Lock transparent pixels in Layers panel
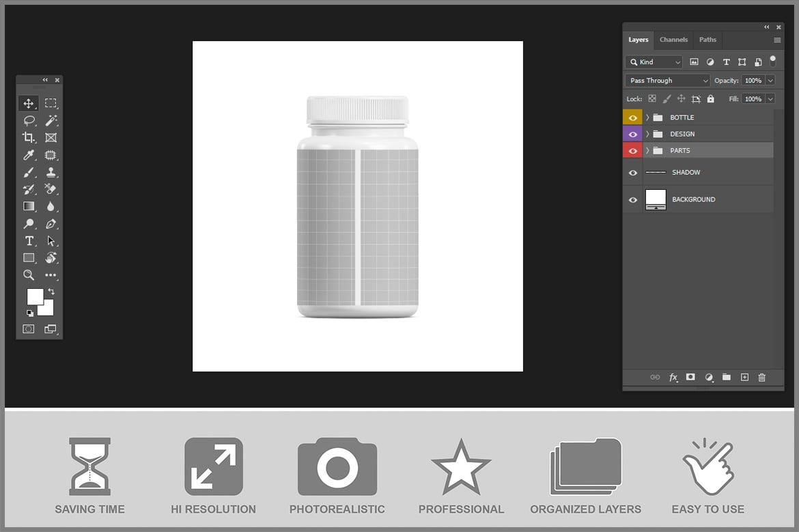The width and height of the screenshot is (799, 532). [x=652, y=99]
